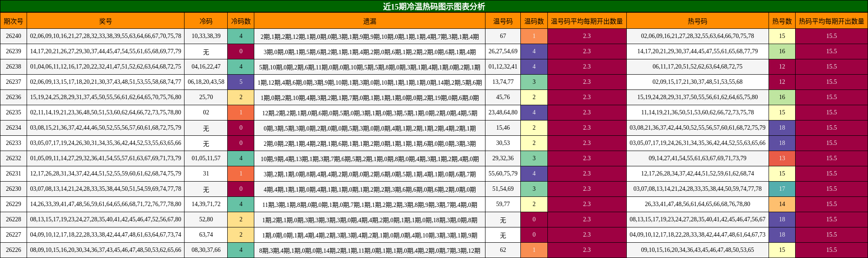Click period number 26229
Image resolution: width=868 pixels, height=258 pixels.
point(14,204)
